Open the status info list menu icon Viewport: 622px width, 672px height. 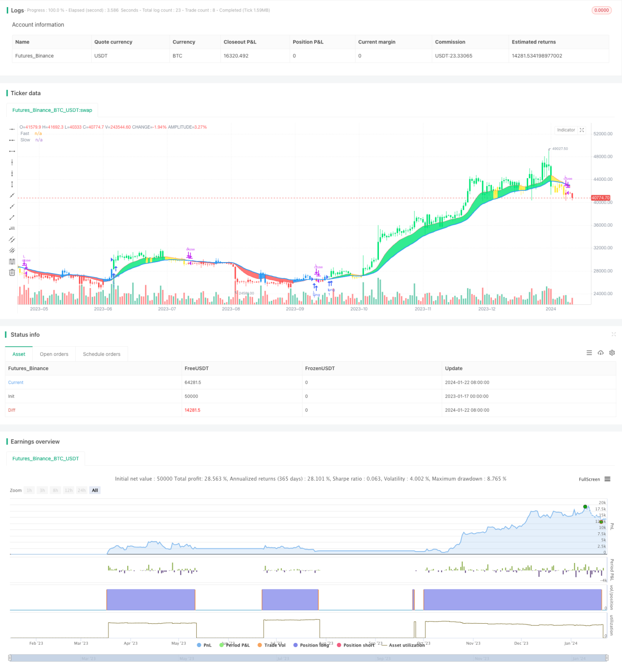pyautogui.click(x=589, y=353)
